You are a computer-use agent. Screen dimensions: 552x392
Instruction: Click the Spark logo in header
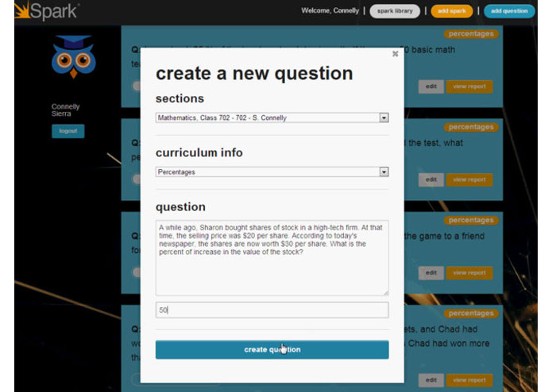click(x=47, y=10)
